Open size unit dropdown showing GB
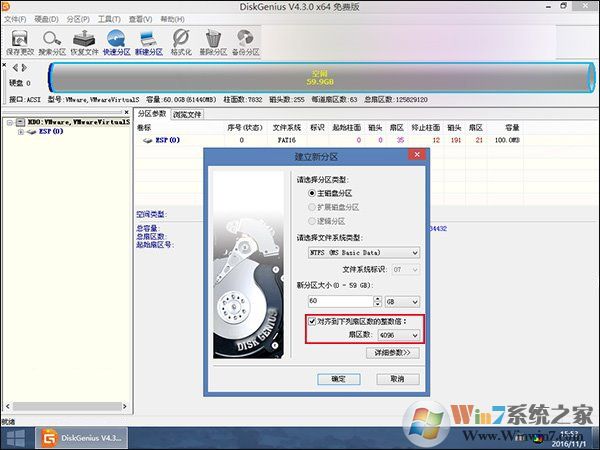The image size is (600, 450). tap(402, 302)
